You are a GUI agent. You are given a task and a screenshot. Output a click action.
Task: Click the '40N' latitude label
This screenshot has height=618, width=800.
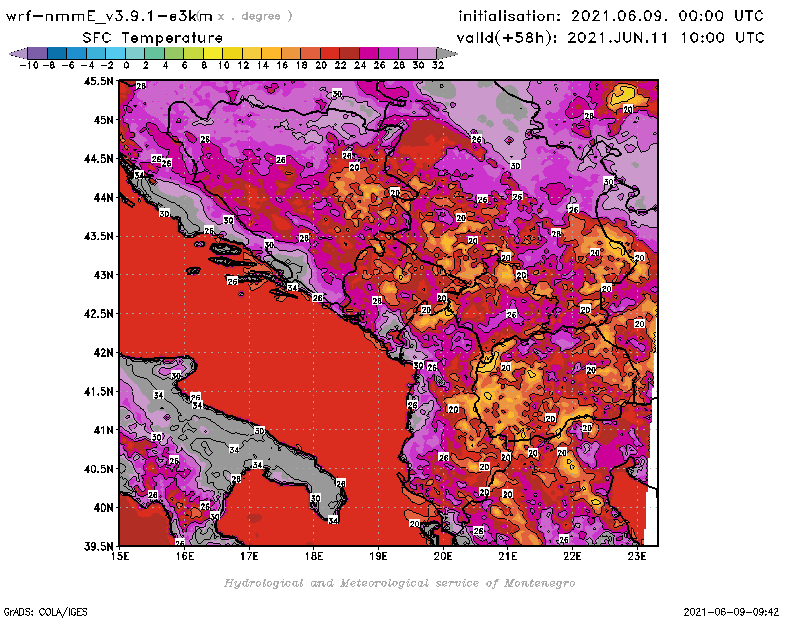(103, 508)
